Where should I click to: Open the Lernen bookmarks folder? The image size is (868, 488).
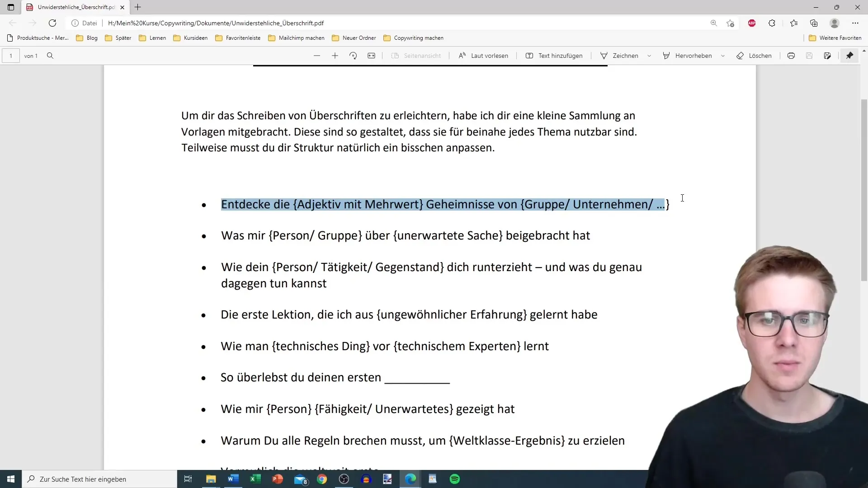152,38
